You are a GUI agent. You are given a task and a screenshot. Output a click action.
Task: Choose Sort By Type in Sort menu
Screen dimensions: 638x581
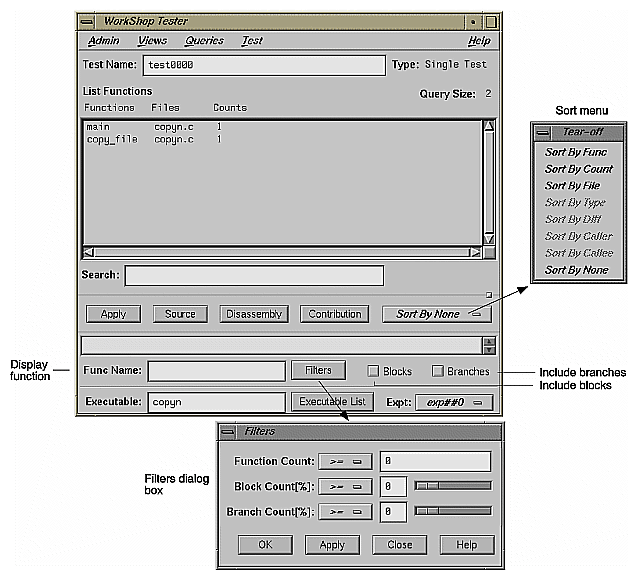pos(575,203)
